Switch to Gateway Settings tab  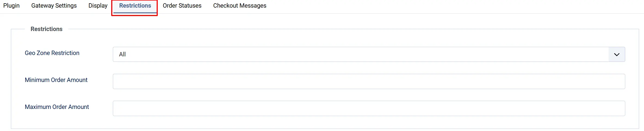coord(54,6)
